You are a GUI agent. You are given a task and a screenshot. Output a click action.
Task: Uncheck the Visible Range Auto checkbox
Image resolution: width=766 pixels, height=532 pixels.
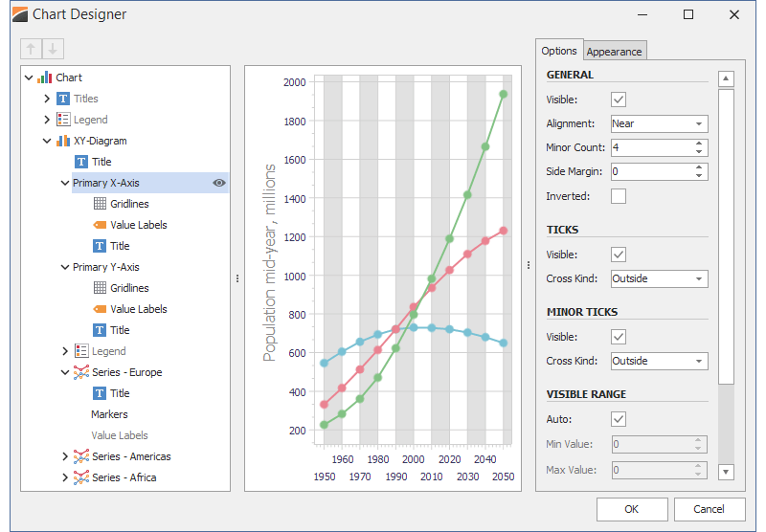click(x=619, y=419)
